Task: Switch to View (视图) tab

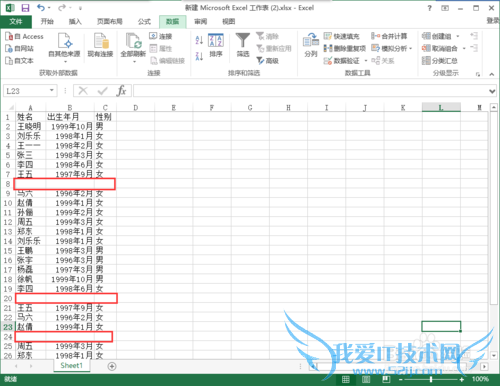Action: pyautogui.click(x=228, y=22)
